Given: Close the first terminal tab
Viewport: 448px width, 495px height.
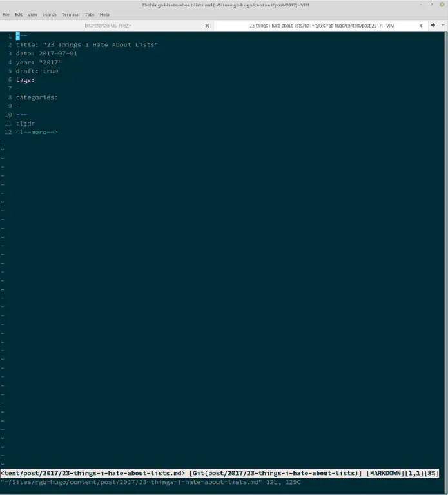Looking at the screenshot, I should (x=207, y=26).
